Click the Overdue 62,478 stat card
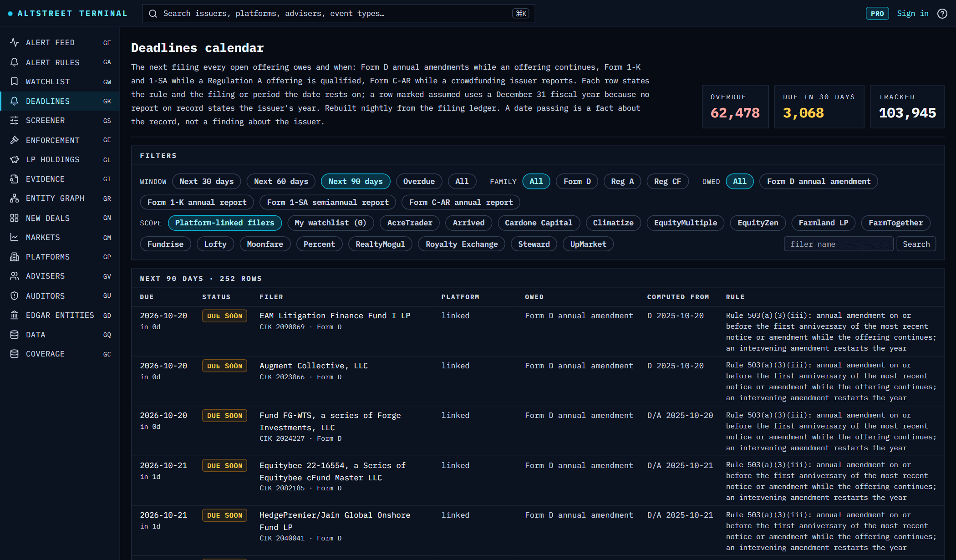The image size is (956, 560). (735, 107)
